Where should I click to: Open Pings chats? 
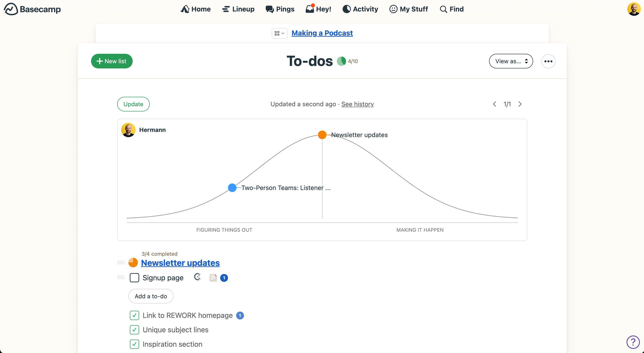click(x=280, y=9)
